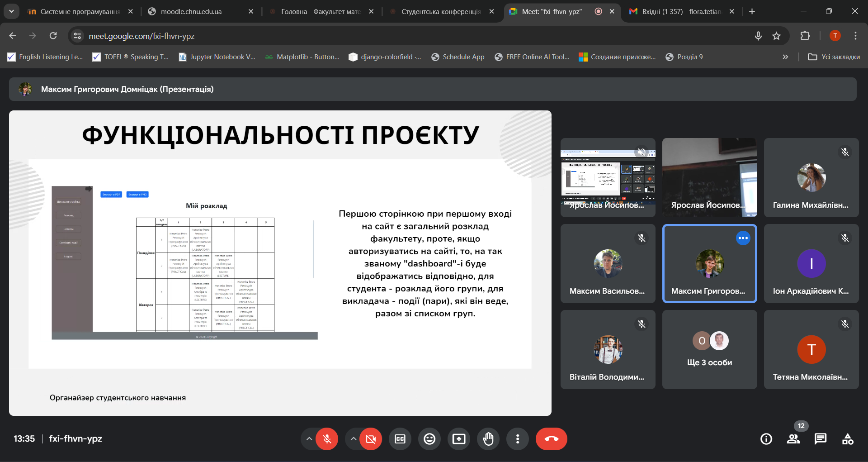Viewport: 868px width, 462px height.
Task: Open a new browser tab
Action: coord(752,12)
